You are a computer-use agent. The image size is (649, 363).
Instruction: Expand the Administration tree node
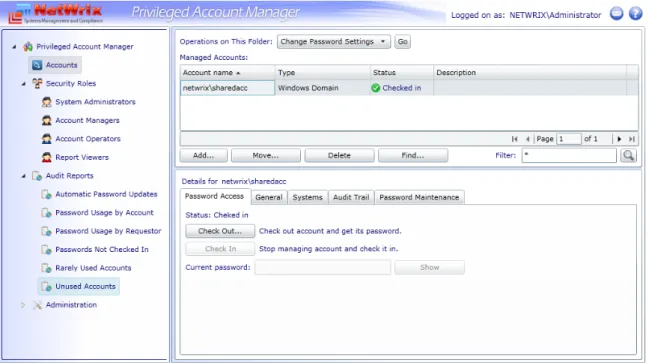(23, 305)
